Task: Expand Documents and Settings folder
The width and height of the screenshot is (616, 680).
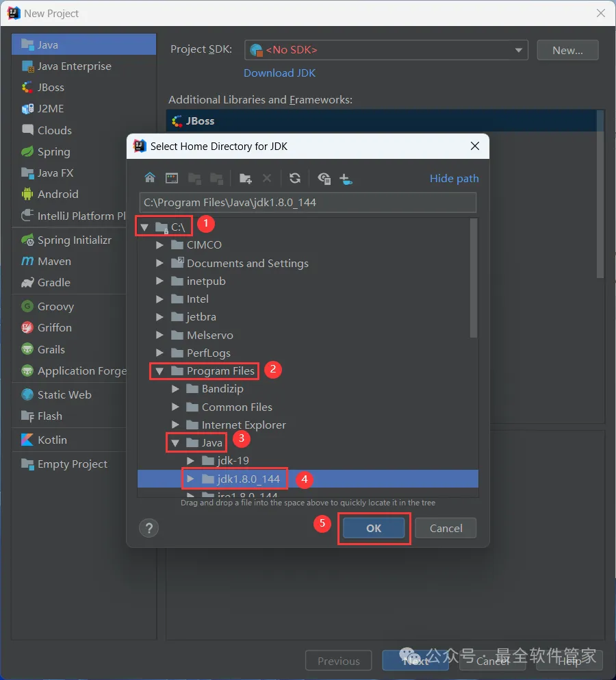Action: point(159,263)
